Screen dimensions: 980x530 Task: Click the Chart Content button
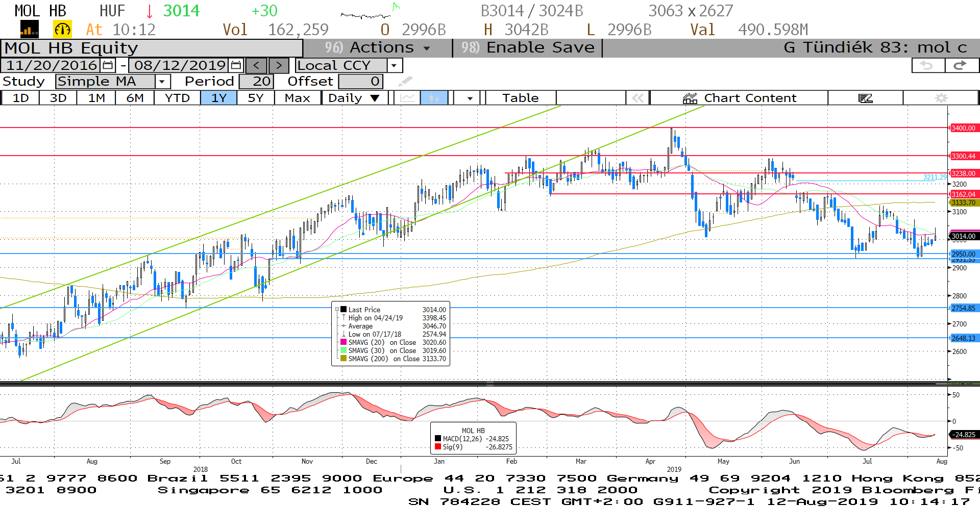(739, 97)
